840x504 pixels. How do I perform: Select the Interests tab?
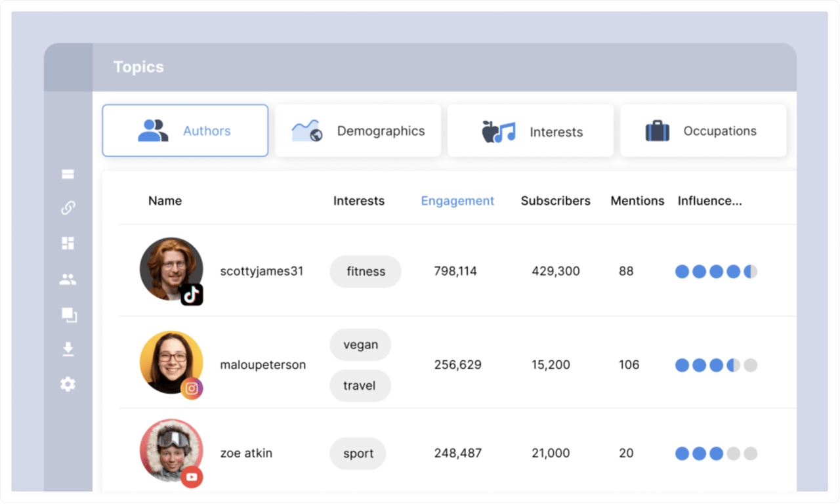(x=530, y=131)
